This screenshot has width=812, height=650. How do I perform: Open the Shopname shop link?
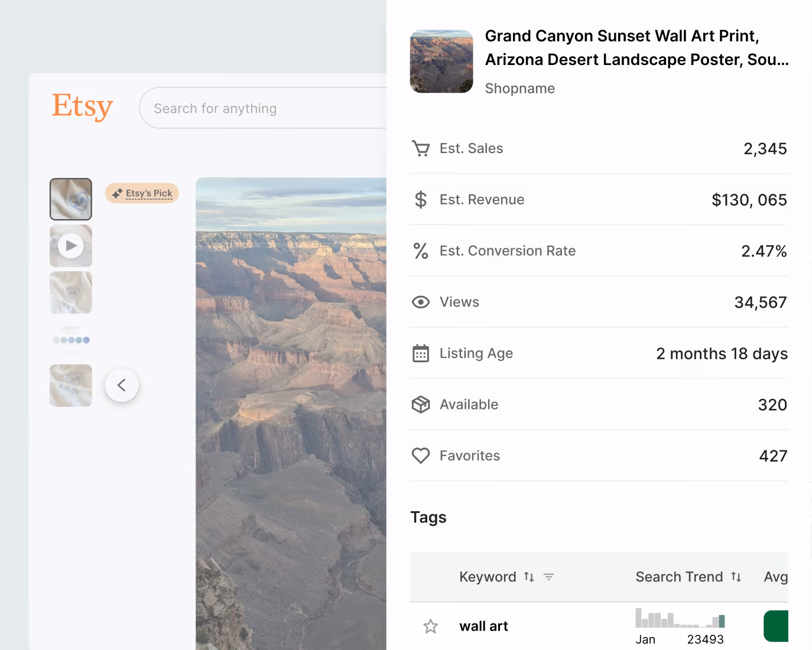tap(520, 89)
